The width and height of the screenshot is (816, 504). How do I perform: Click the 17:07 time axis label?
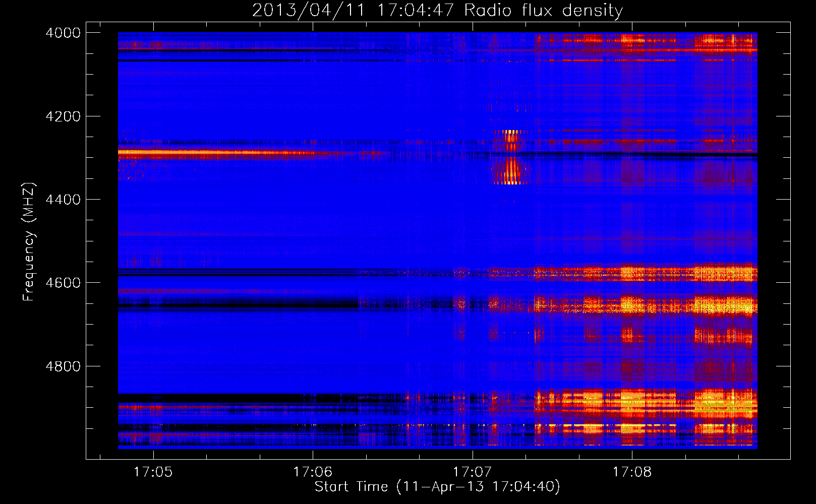click(472, 472)
